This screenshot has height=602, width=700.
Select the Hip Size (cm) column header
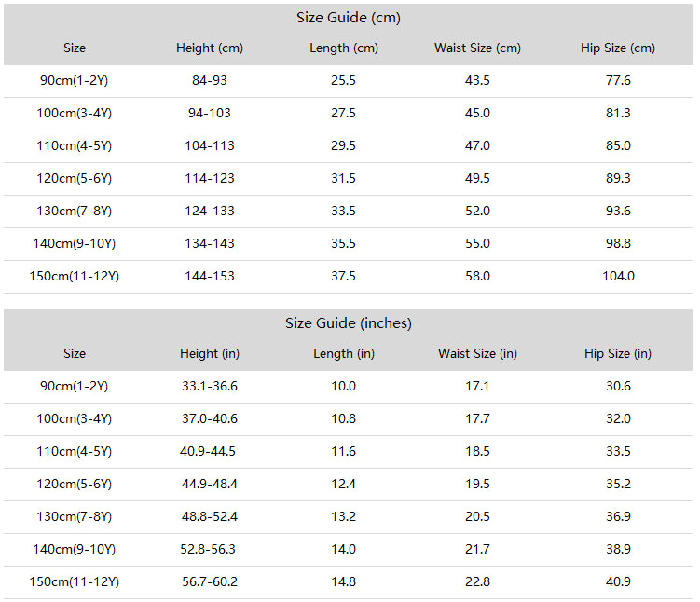[x=618, y=48]
